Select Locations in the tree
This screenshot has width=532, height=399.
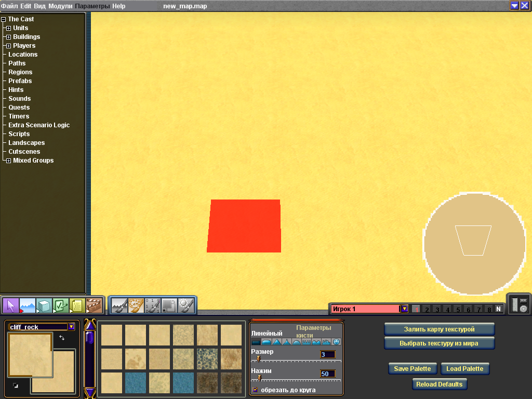[x=23, y=54]
